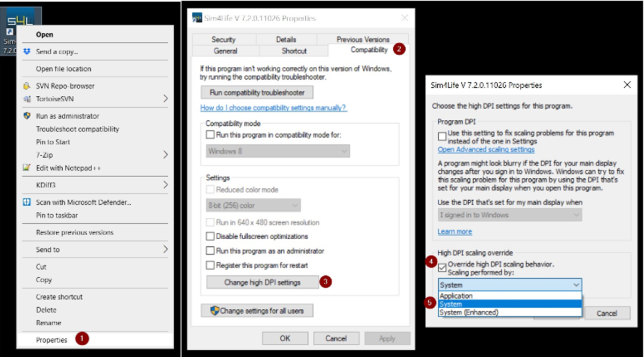Click the TortoiseSVN menu icon
Viewport: 644px width, 357px height.
click(x=27, y=99)
